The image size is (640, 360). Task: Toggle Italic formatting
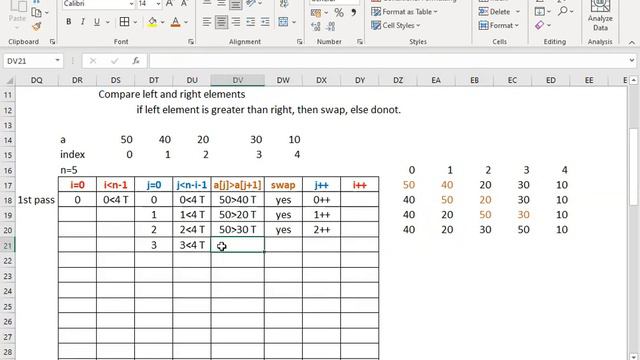(x=82, y=22)
